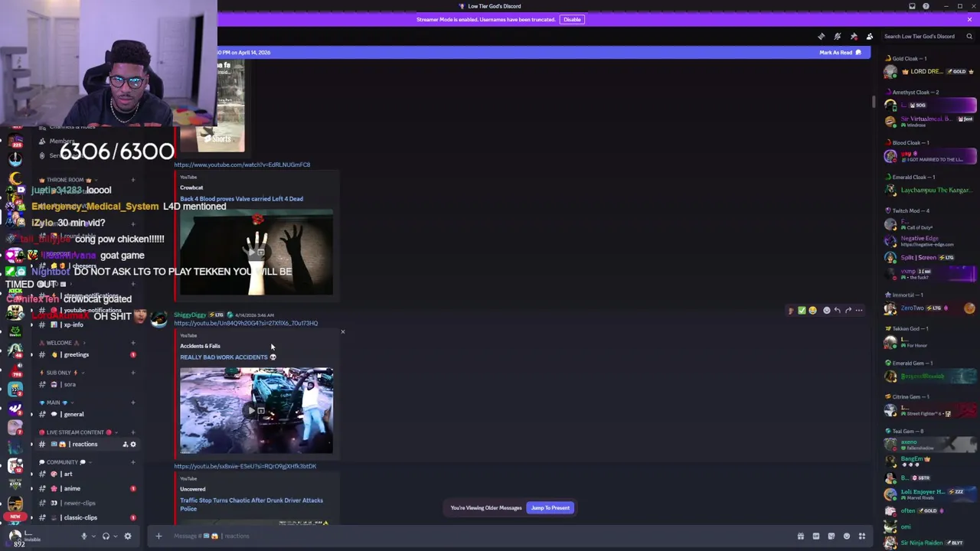Open Sir Ninja Raiden member profile
This screenshot has height=551, width=980.
tap(930, 543)
